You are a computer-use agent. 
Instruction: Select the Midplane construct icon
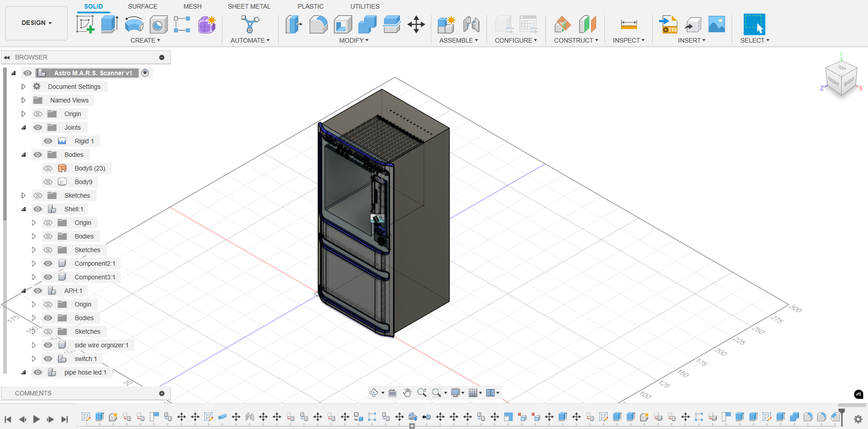coord(587,24)
